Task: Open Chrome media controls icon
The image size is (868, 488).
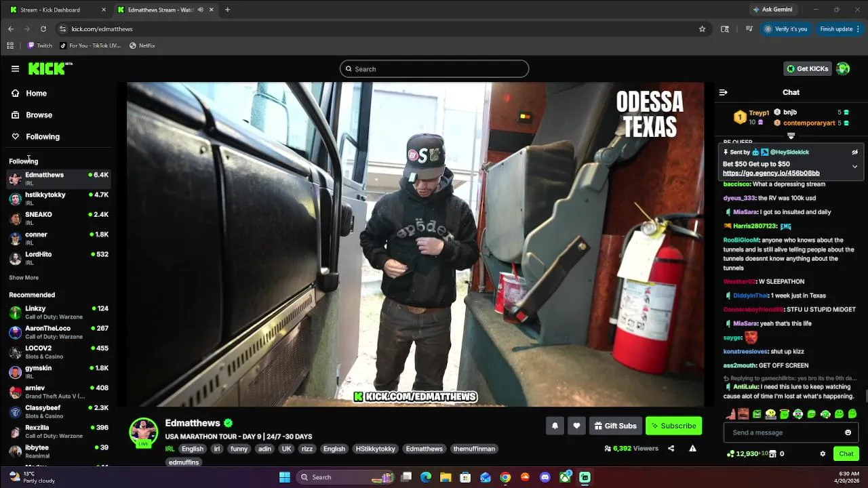Action: pyautogui.click(x=749, y=28)
